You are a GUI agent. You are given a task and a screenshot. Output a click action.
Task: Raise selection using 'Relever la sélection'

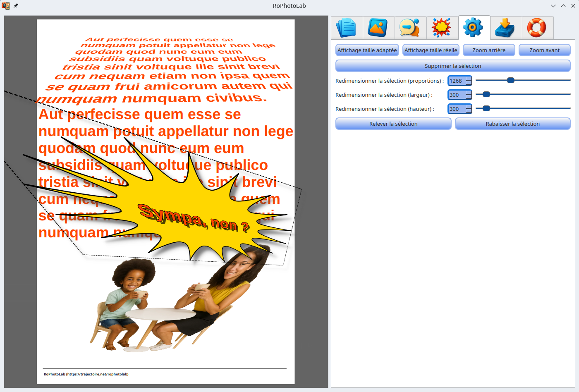pos(393,124)
